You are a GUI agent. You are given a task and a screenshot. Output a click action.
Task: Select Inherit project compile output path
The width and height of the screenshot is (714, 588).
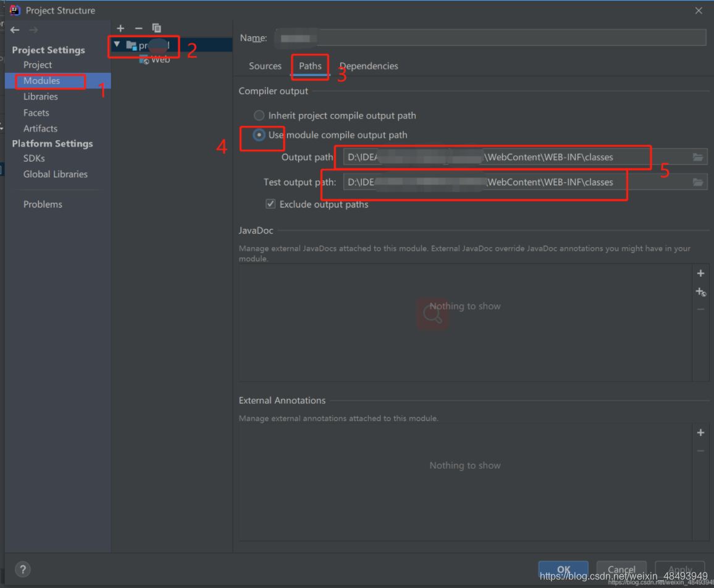point(259,115)
